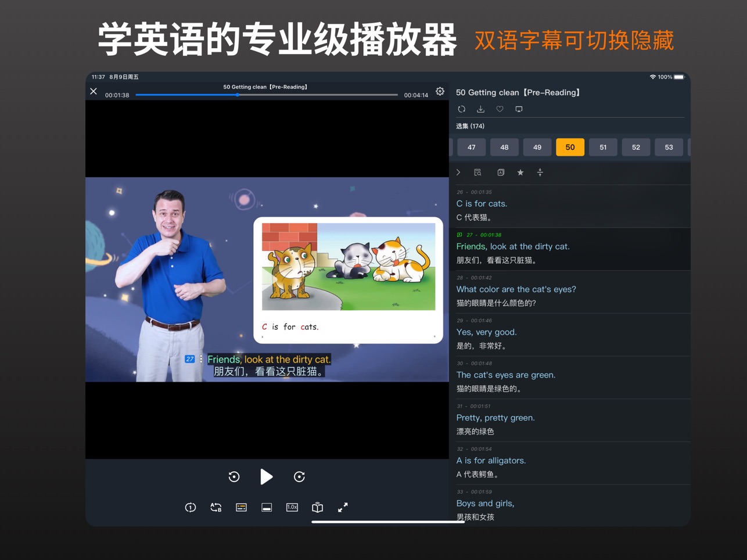Enter fullscreen video mode
Image resolution: width=747 pixels, height=560 pixels.
point(343,507)
